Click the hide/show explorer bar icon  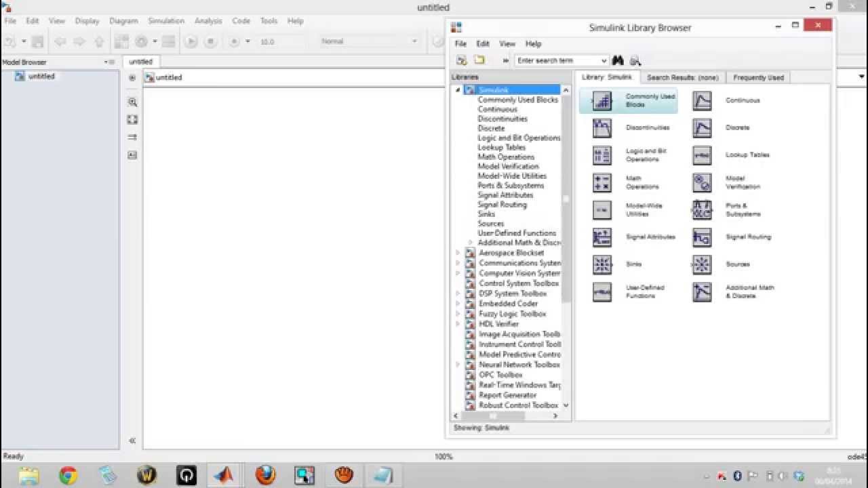(132, 78)
